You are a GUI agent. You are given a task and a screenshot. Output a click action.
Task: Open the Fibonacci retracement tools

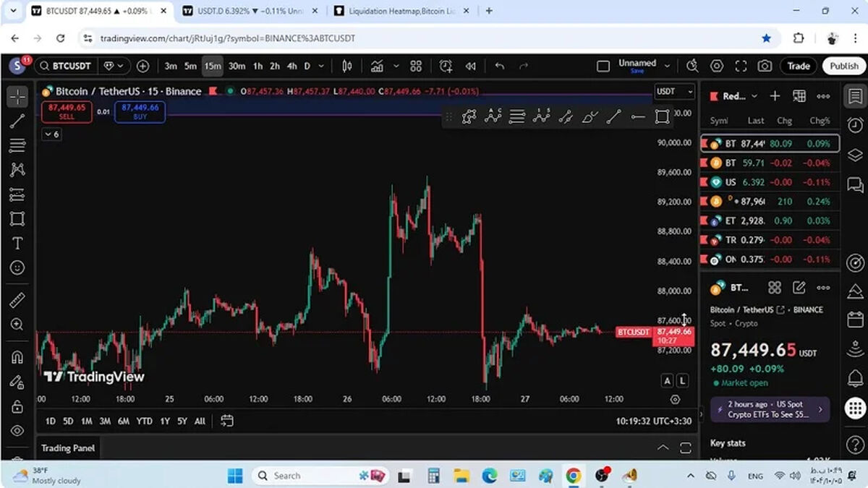coord(17,145)
